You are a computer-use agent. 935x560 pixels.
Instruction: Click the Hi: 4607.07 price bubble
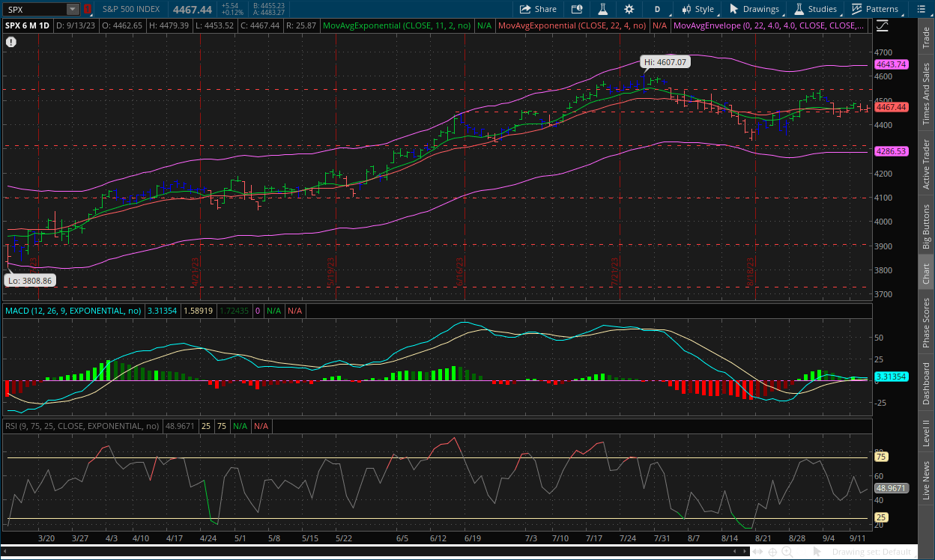(x=664, y=62)
